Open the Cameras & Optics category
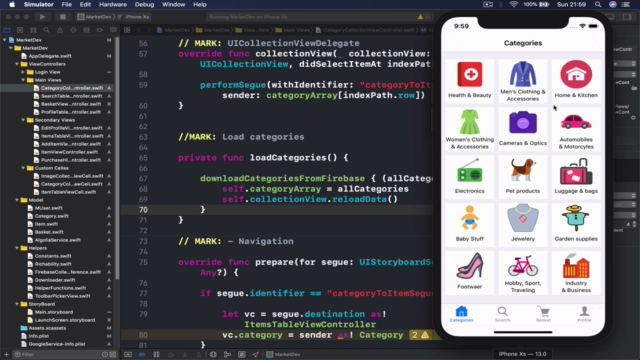The width and height of the screenshot is (640, 360). point(523,129)
